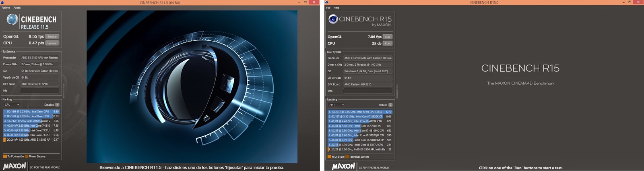Select ranking row '12C/24T @ 2.66 GHz Xeon X5650'
The width and height of the screenshot is (644, 171).
click(360, 112)
